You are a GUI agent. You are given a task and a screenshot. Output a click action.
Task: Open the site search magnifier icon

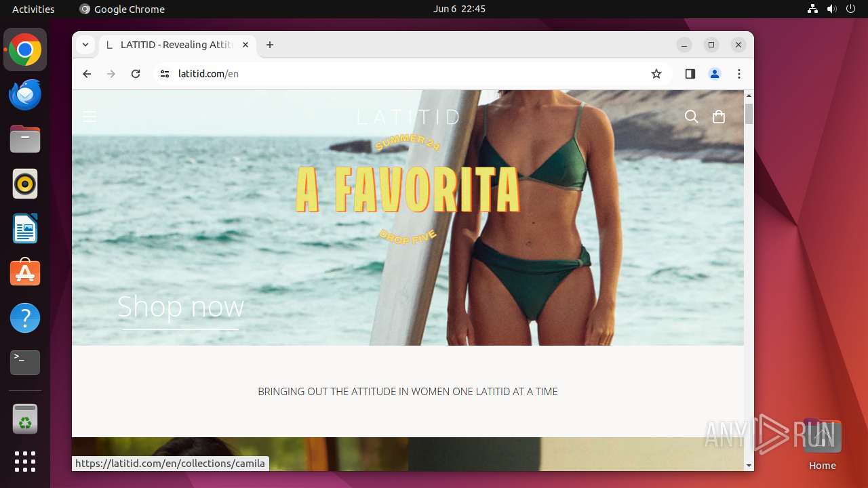(691, 117)
